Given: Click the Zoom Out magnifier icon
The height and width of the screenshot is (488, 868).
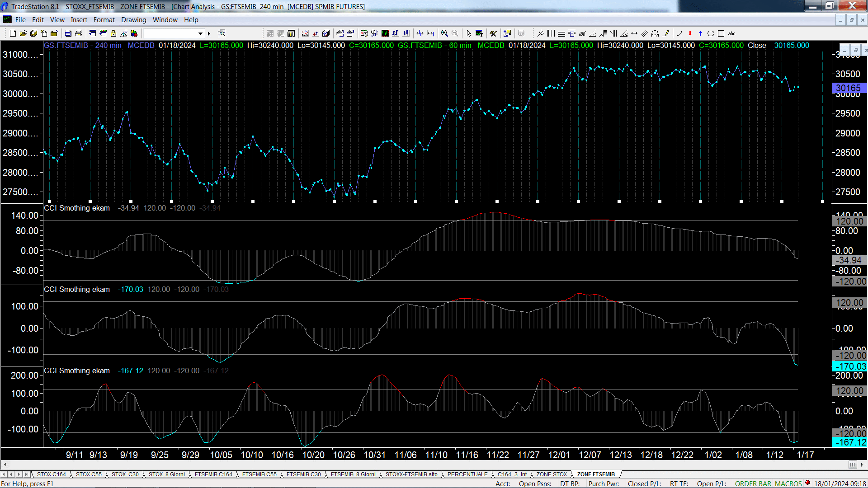Looking at the screenshot, I should coord(455,33).
